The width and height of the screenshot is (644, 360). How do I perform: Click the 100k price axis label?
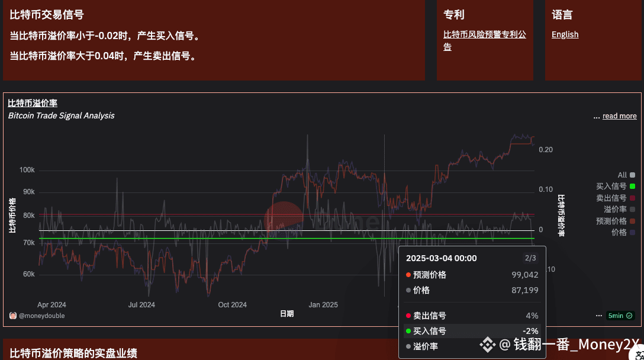pyautogui.click(x=27, y=170)
